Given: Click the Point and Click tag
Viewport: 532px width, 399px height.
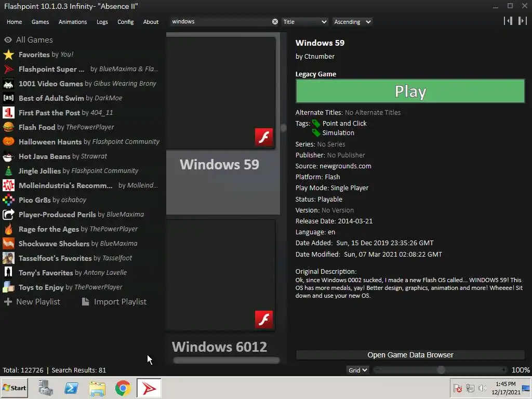Looking at the screenshot, I should [x=344, y=124].
